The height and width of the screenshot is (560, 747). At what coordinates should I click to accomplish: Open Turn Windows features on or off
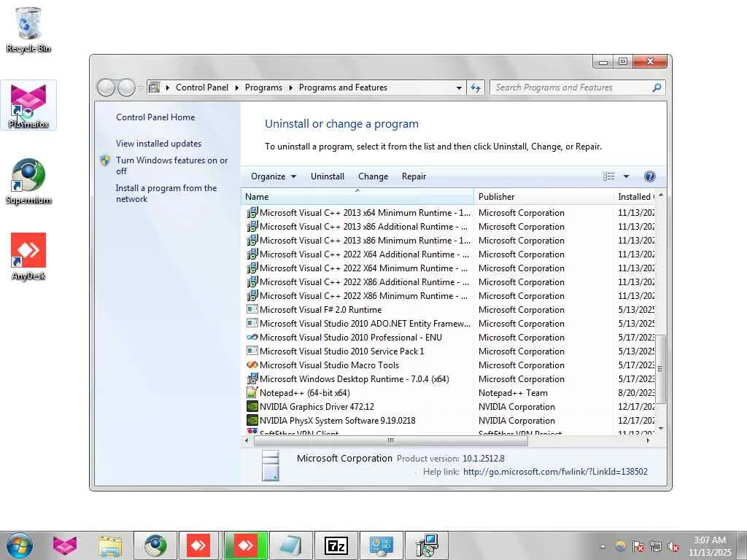[171, 166]
